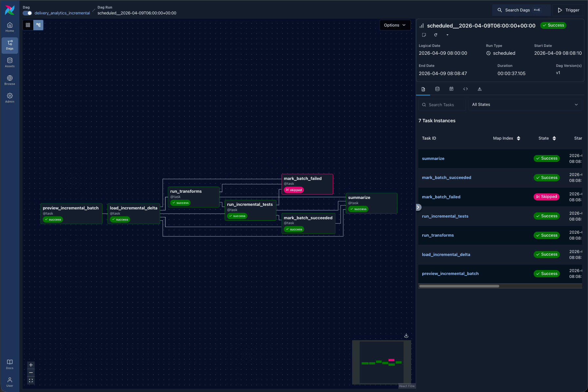Viewport: 588px width, 392px height.
Task: Clear the dag run via the reload icon
Action: click(436, 35)
